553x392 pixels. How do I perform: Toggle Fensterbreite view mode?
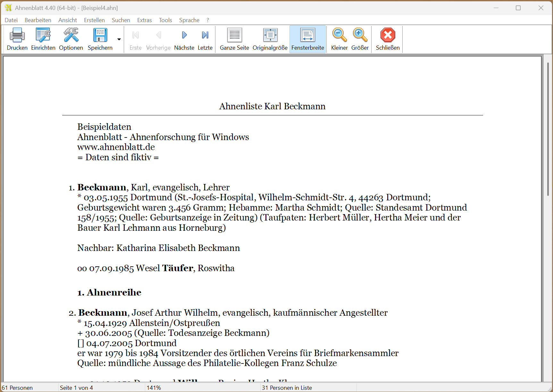[307, 36]
